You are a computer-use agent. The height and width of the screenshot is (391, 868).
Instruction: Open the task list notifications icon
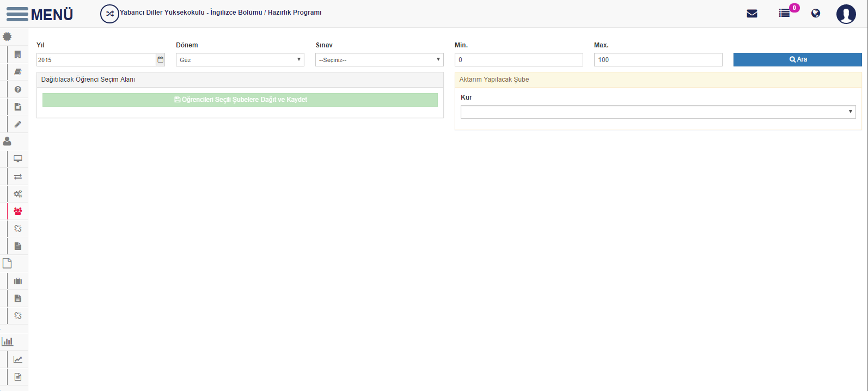pyautogui.click(x=784, y=13)
